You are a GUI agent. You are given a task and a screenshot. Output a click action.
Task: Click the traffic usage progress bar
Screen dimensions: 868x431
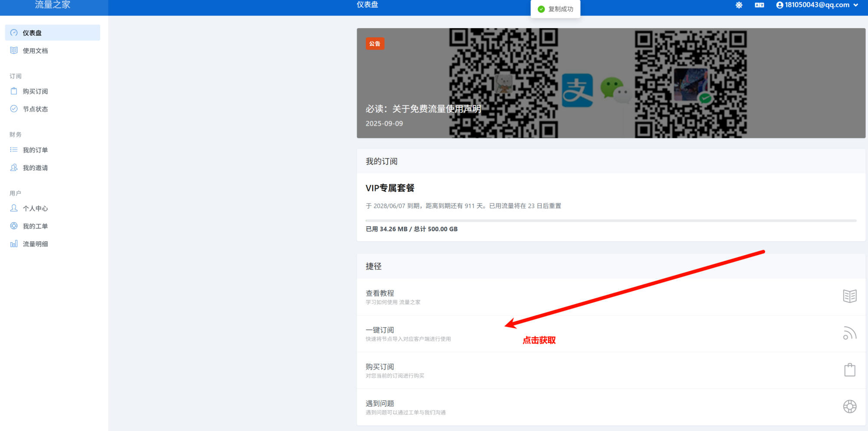(611, 220)
